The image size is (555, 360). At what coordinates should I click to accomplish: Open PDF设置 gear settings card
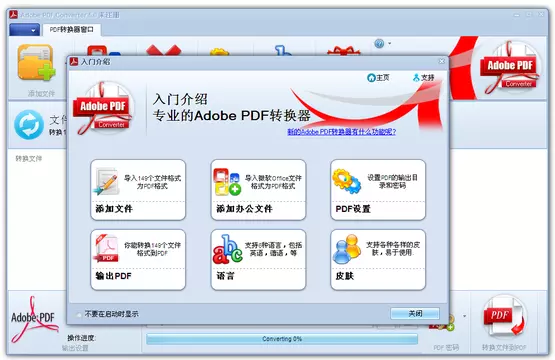(378, 190)
